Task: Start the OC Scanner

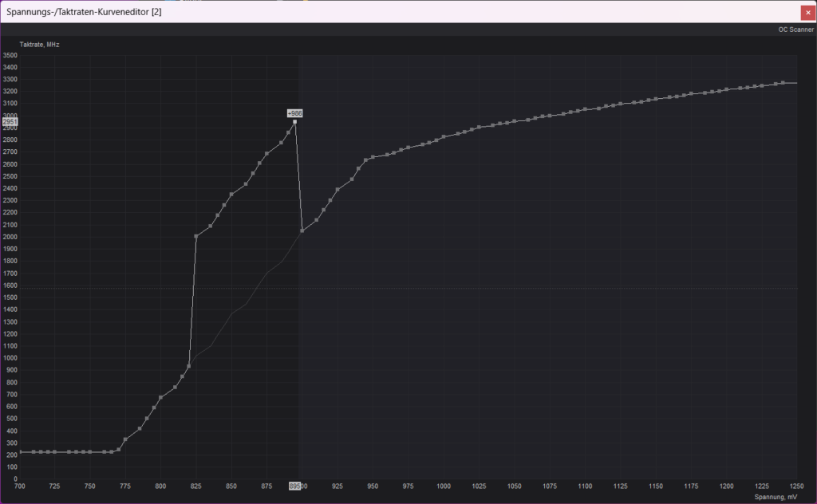Action: click(795, 30)
